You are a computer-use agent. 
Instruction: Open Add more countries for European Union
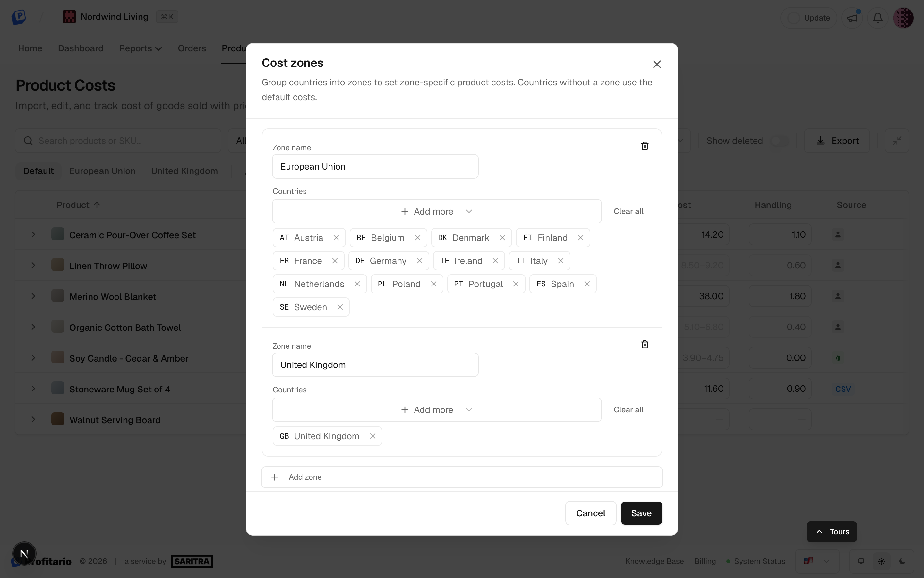click(437, 211)
